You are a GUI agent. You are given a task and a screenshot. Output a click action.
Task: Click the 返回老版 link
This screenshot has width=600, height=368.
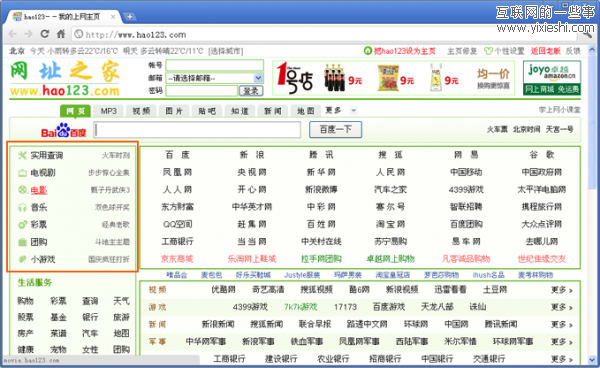point(546,51)
